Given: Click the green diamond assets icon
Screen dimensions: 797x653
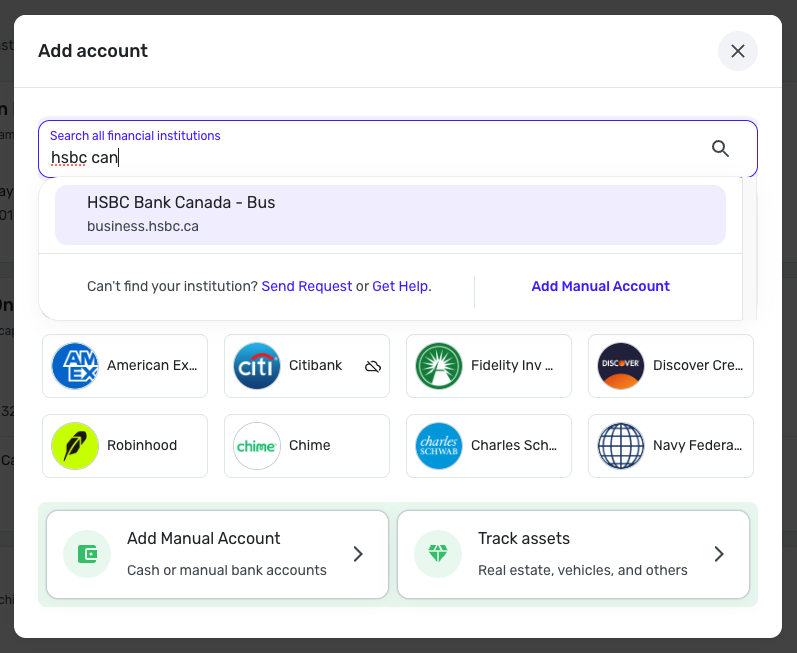Looking at the screenshot, I should click(438, 554).
